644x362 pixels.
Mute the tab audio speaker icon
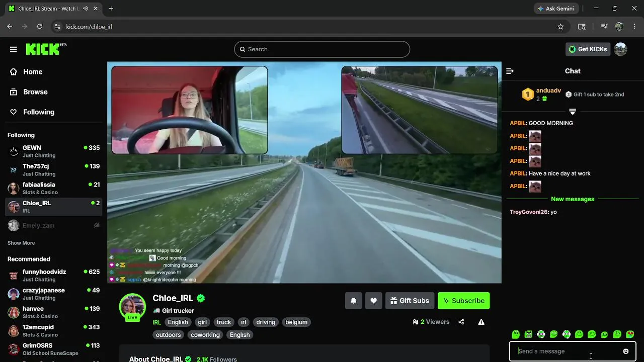tap(86, 9)
